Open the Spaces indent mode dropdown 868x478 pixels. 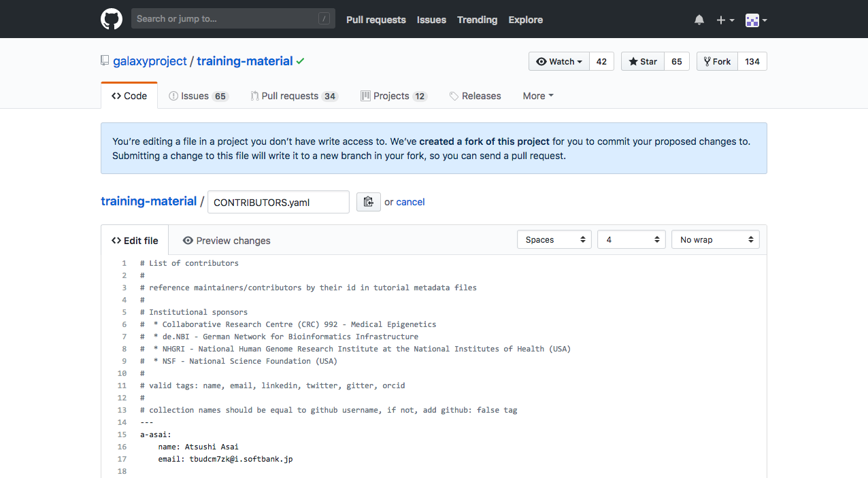(554, 239)
